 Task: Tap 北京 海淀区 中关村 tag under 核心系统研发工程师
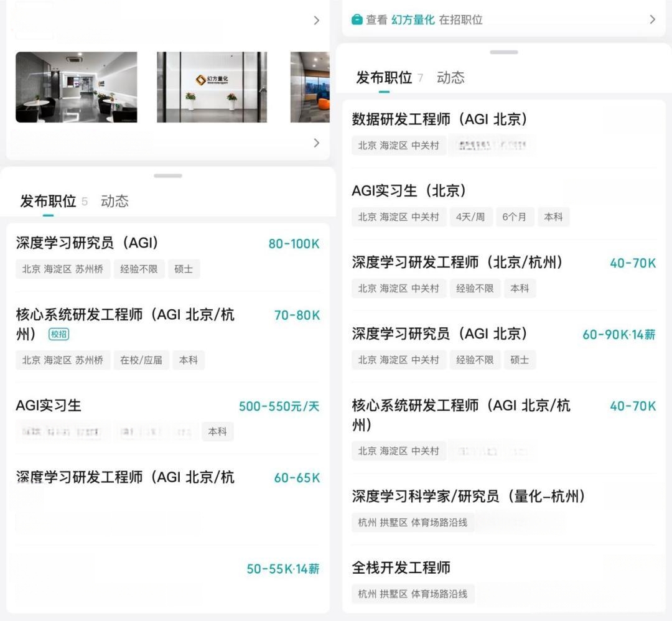pyautogui.click(x=399, y=451)
